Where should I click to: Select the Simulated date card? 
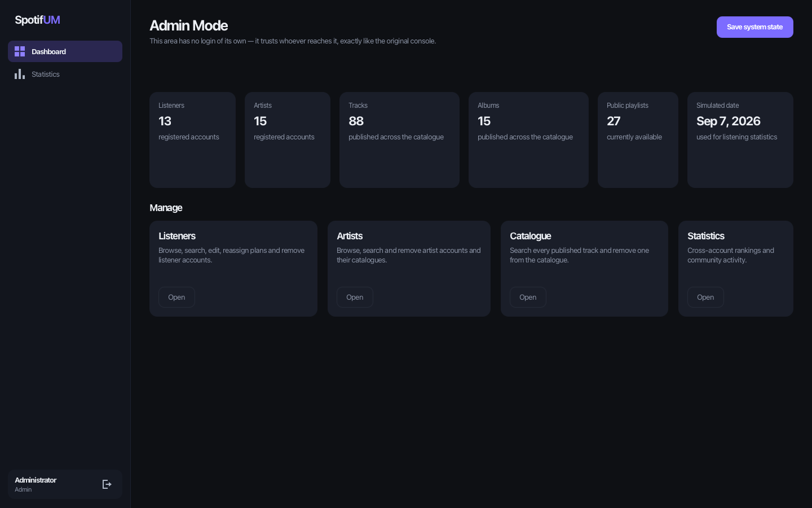point(740,140)
